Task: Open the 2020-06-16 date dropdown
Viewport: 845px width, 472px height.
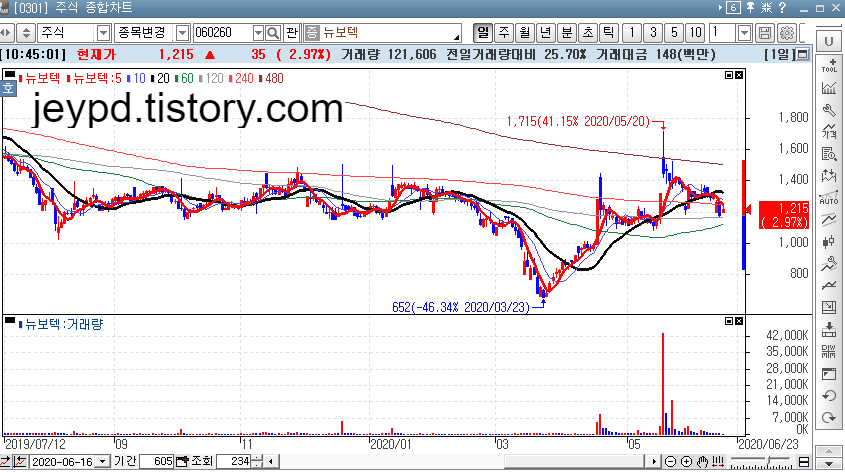Action: [x=103, y=462]
